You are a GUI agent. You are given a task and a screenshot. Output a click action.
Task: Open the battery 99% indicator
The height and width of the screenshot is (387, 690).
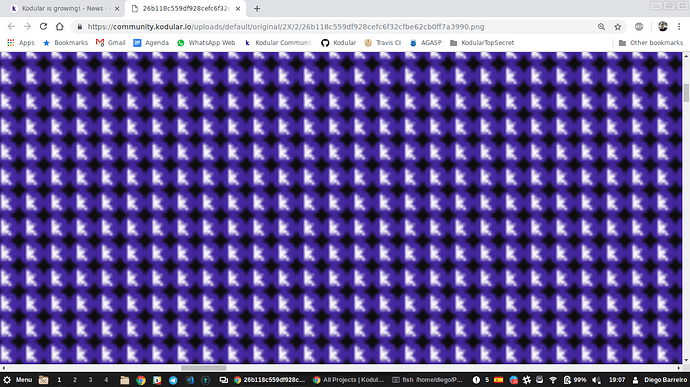point(575,380)
